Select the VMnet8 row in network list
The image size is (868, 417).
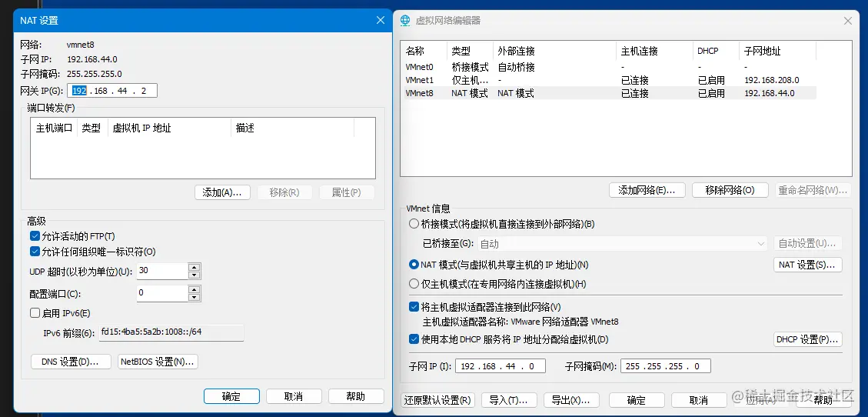coord(609,94)
